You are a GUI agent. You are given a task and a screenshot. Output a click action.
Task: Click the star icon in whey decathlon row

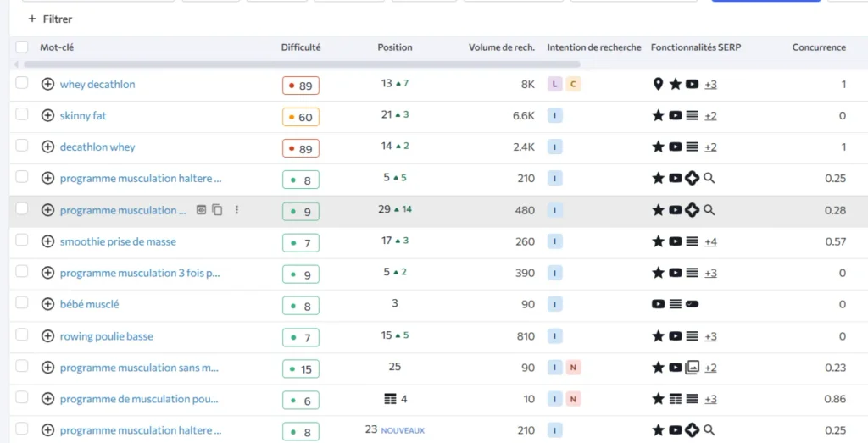pos(675,84)
